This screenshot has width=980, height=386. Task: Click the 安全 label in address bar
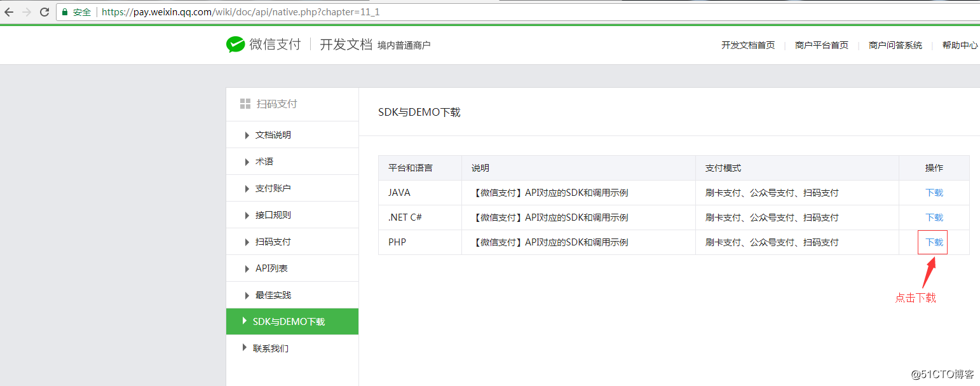tap(82, 12)
